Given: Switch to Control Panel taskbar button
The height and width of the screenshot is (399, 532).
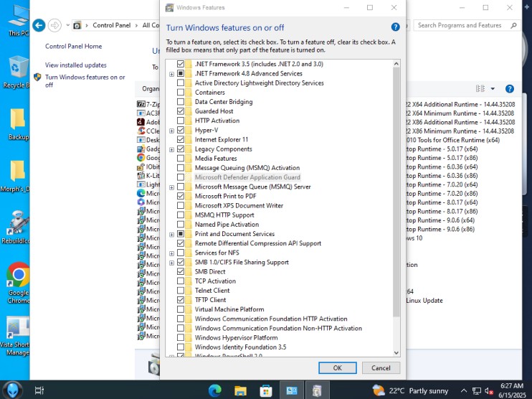Looking at the screenshot, I should 291,390.
